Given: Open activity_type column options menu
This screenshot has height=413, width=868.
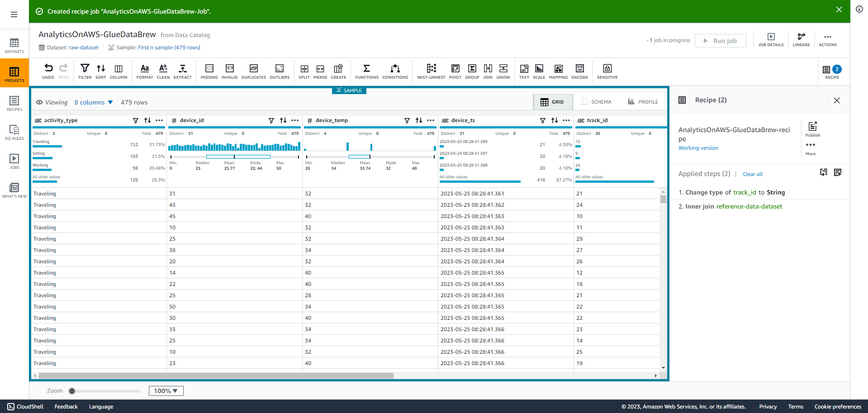Looking at the screenshot, I should click(x=159, y=120).
